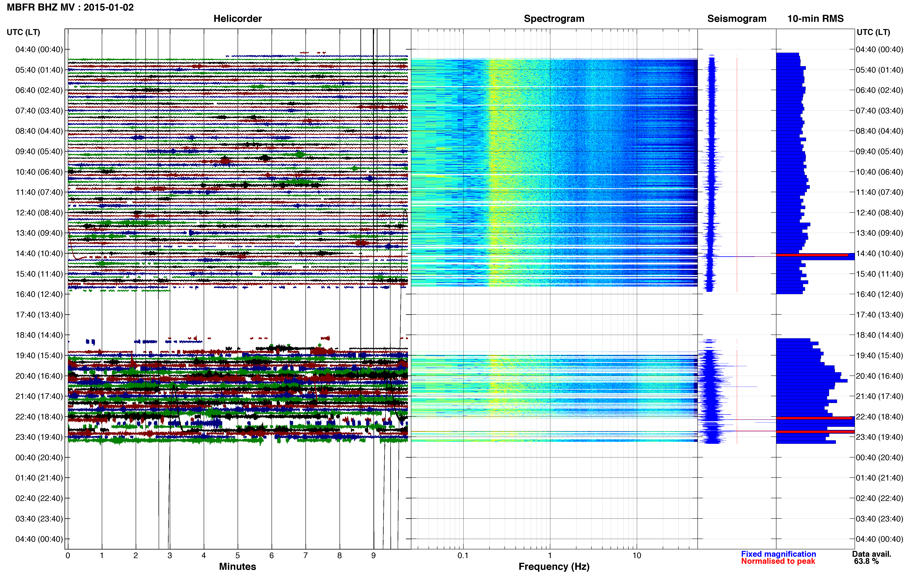Click the red RMS peak bar near 23:40
This screenshot has width=924, height=578.
point(815,432)
